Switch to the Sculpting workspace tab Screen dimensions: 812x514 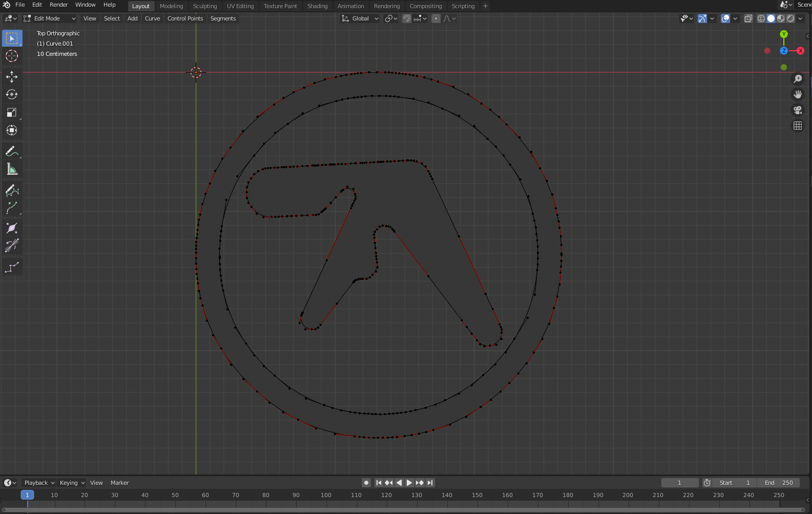pyautogui.click(x=205, y=6)
